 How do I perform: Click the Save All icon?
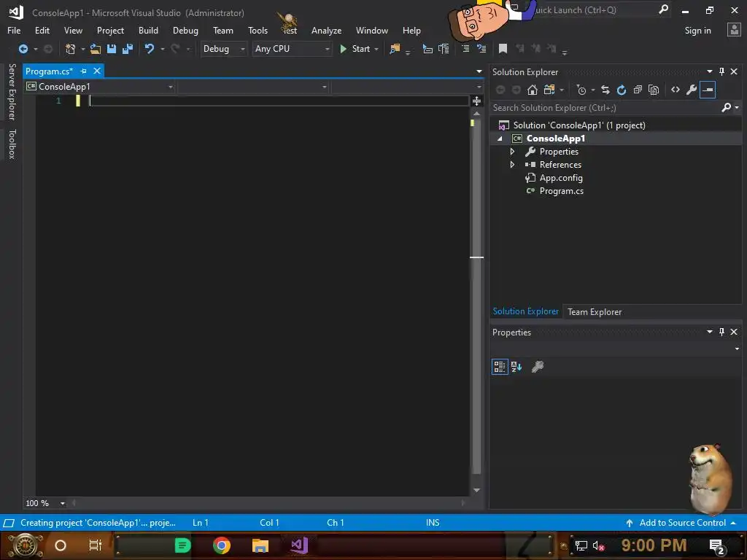(127, 49)
